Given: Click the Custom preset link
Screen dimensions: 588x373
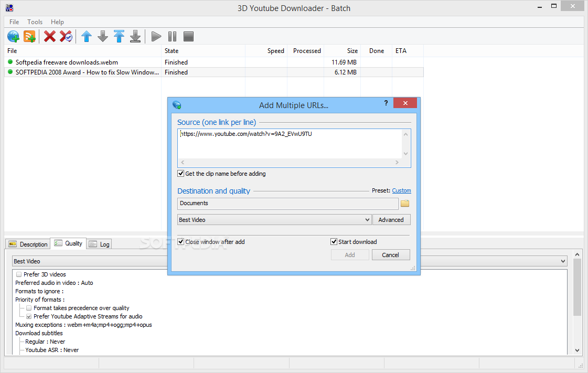Looking at the screenshot, I should 401,190.
